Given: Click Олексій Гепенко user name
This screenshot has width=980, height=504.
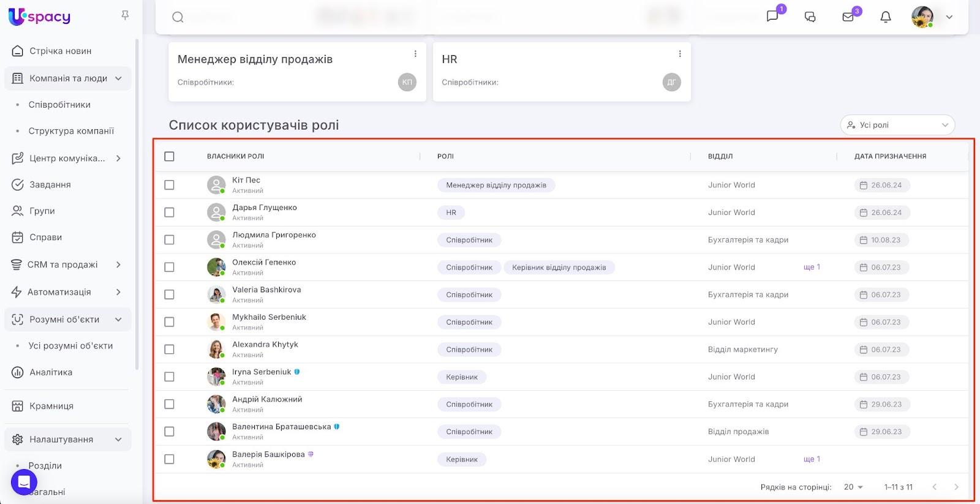Looking at the screenshot, I should click(x=264, y=262).
